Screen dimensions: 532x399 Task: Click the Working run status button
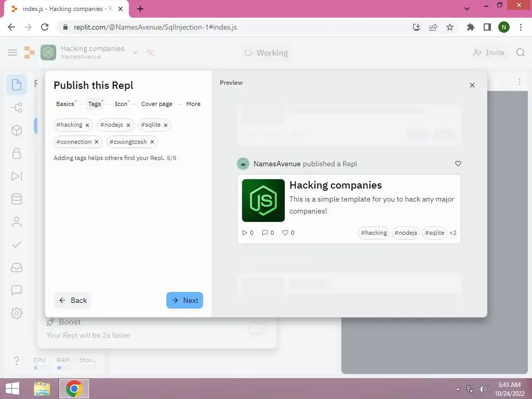pos(267,52)
